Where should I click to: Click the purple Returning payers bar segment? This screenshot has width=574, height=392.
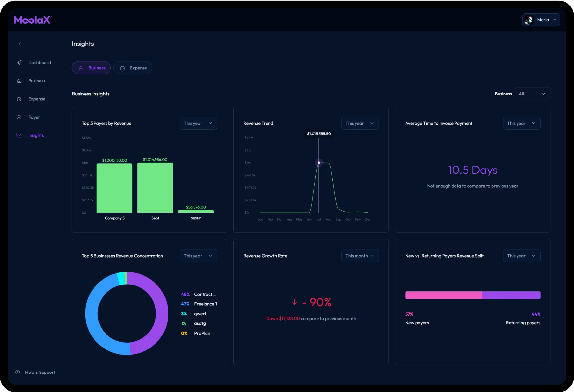click(x=511, y=295)
